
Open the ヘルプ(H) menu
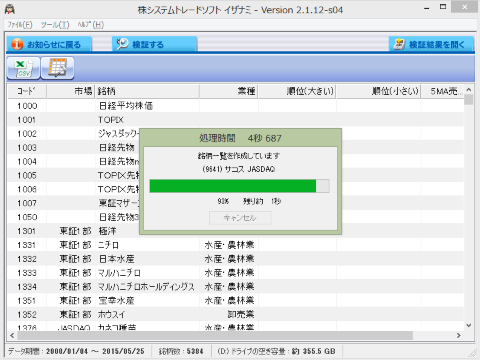[x=91, y=25]
